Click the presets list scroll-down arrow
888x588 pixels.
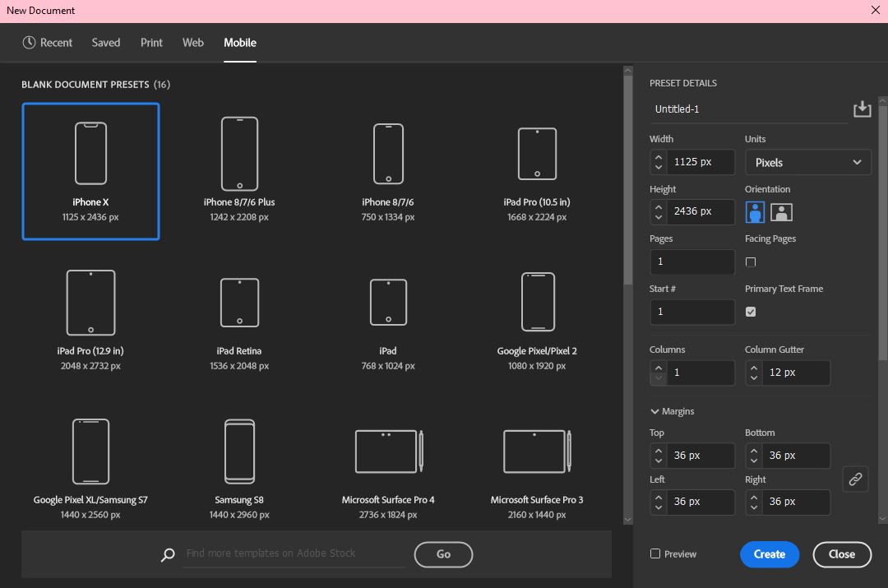(627, 520)
